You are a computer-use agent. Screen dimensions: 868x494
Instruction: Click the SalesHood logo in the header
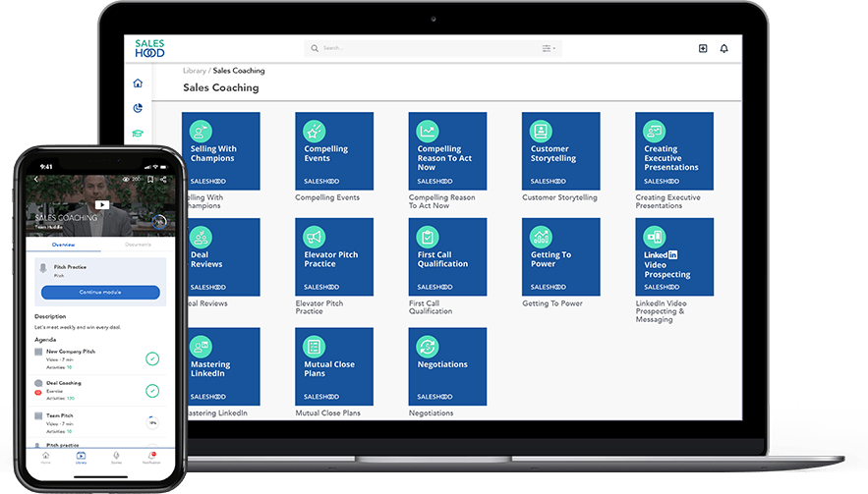pyautogui.click(x=149, y=48)
